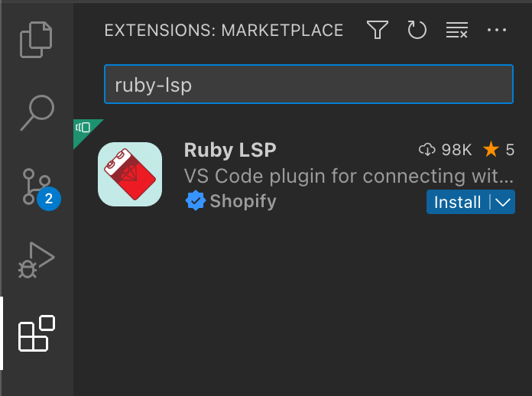The width and height of the screenshot is (532, 396).
Task: Open the Search view magnifier icon
Action: coord(37,112)
